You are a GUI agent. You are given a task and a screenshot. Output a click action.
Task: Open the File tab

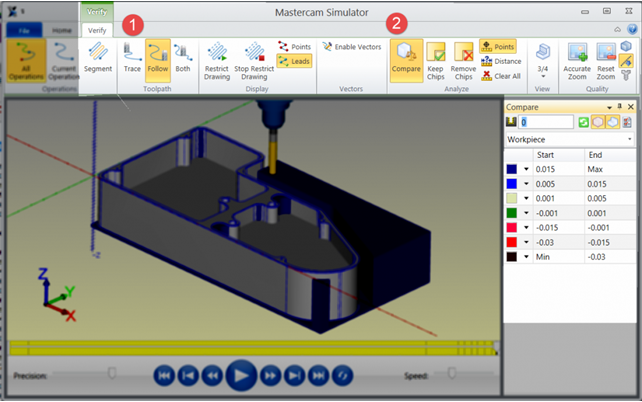click(24, 30)
